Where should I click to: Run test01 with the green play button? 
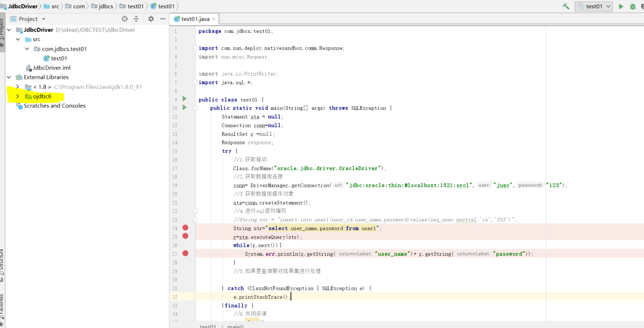click(621, 7)
